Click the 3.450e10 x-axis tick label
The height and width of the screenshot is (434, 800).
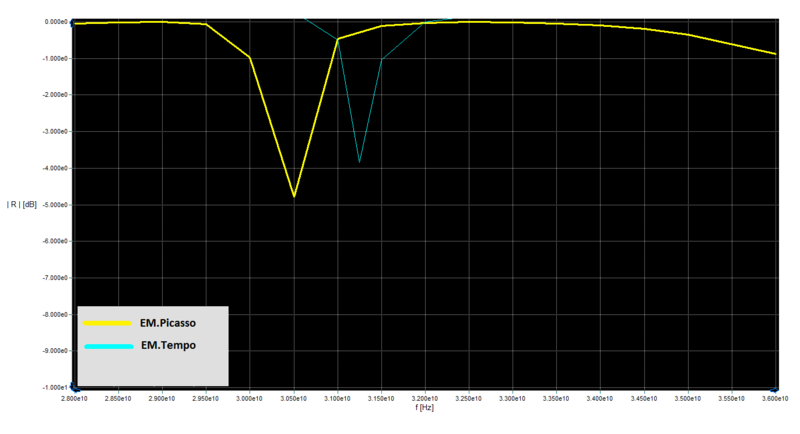coord(644,398)
